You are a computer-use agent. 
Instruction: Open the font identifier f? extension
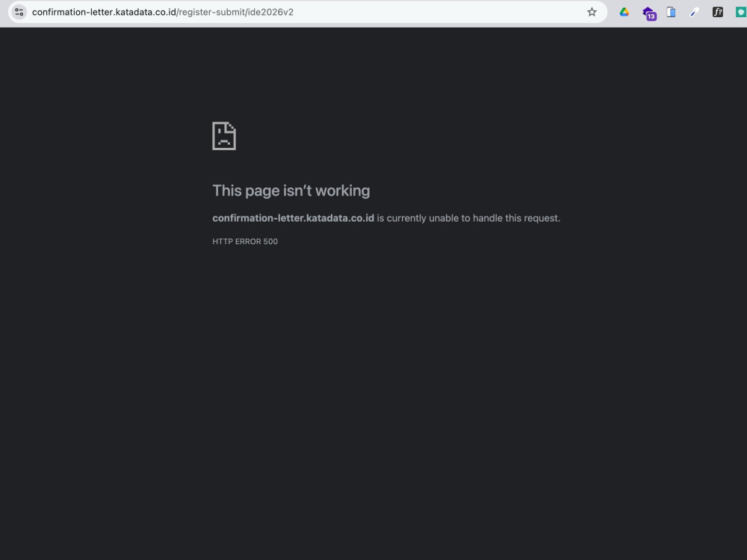pyautogui.click(x=717, y=12)
